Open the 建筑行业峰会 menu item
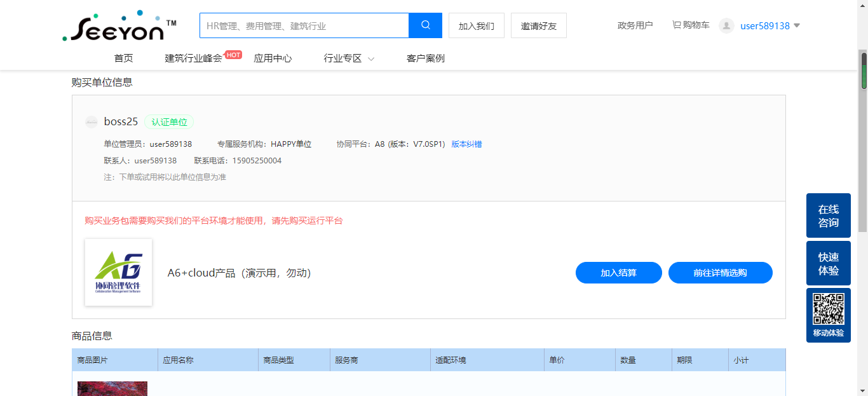The width and height of the screenshot is (868, 396). click(x=194, y=58)
